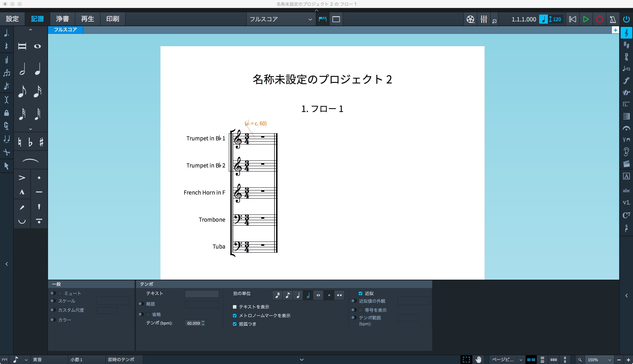The image size is (633, 364).
Task: Toggle the metronome click icon
Action: (x=612, y=19)
